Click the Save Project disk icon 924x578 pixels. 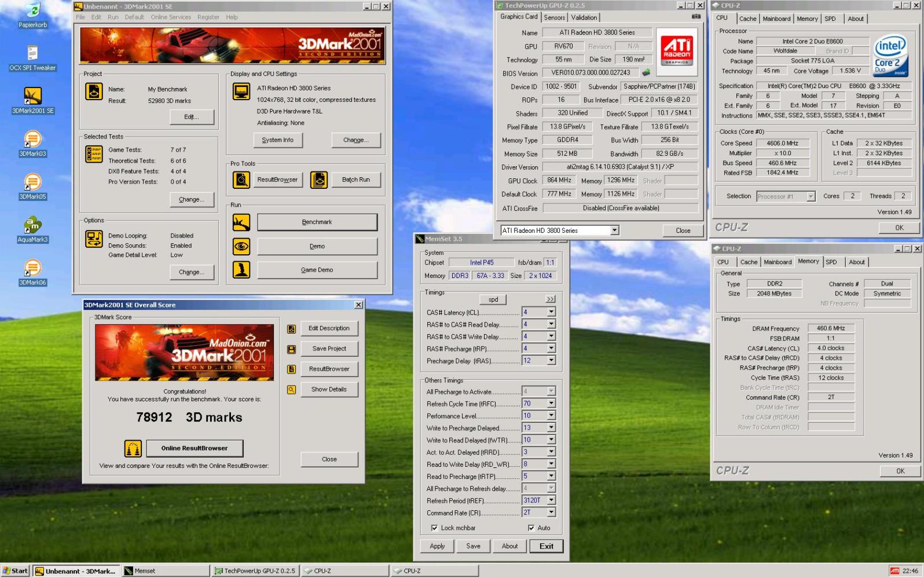[x=291, y=349]
